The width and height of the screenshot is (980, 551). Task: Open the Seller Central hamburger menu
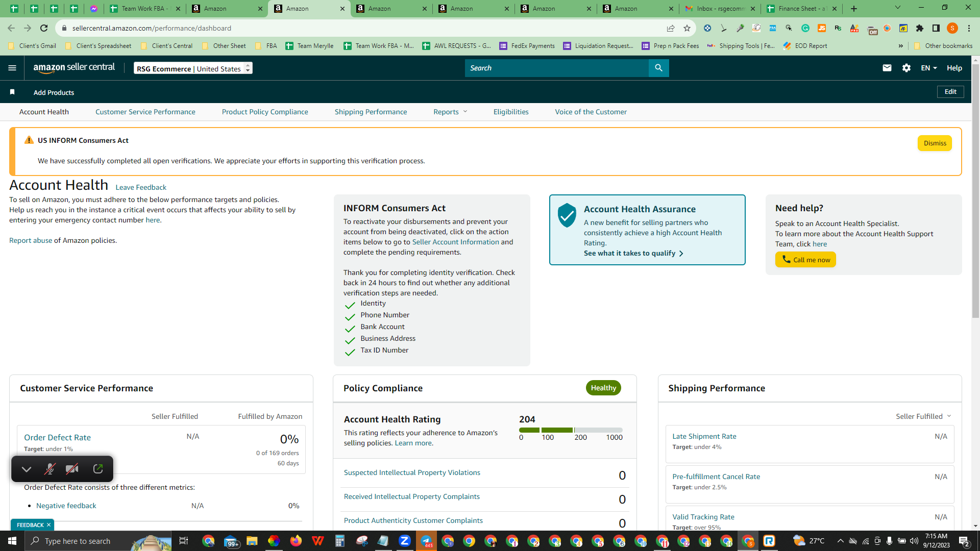[x=12, y=68]
